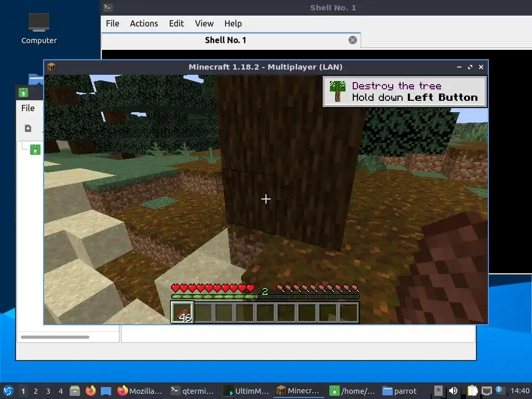Open the volume control tray icon

pyautogui.click(x=453, y=391)
